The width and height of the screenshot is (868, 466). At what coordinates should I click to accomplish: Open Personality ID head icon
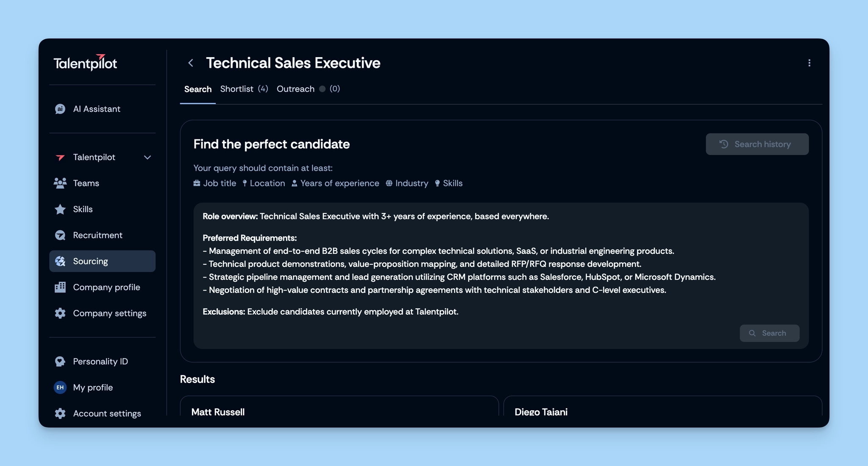pyautogui.click(x=60, y=361)
